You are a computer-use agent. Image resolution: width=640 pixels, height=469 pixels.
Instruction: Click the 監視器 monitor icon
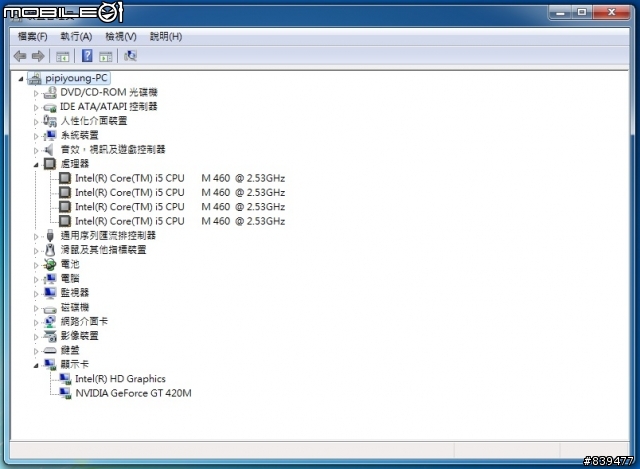(50, 293)
